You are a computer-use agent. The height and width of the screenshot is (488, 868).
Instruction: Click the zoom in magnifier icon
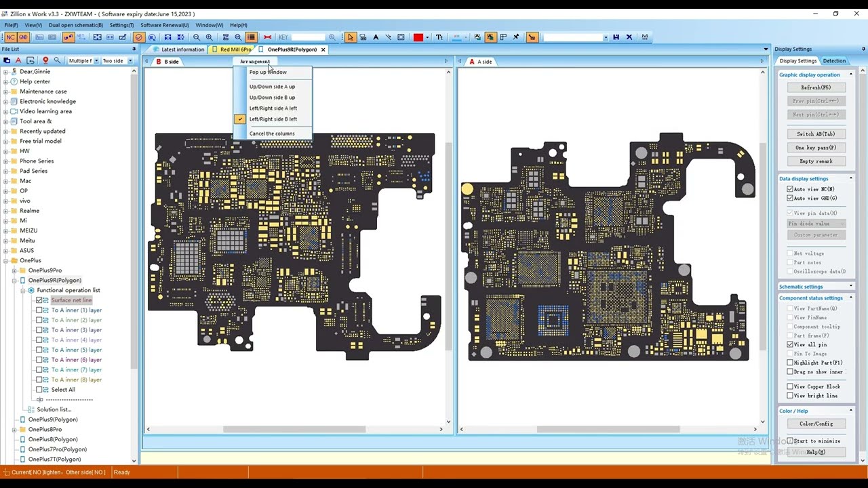point(209,37)
